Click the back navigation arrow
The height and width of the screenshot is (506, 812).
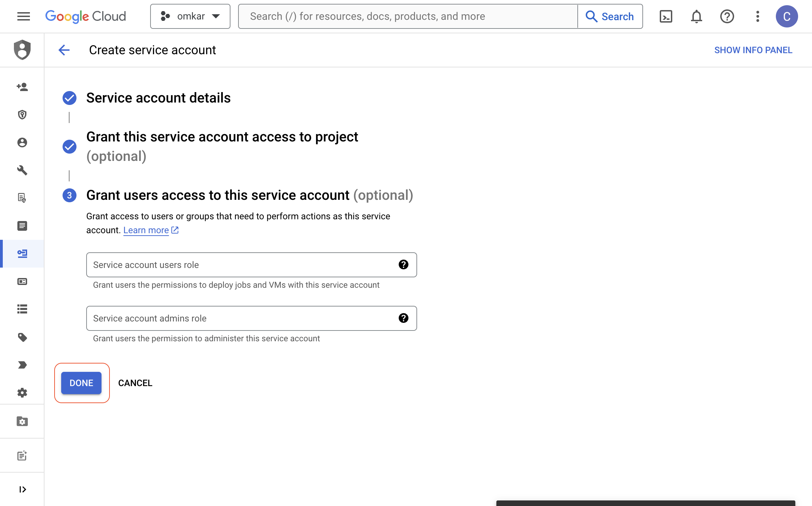64,50
